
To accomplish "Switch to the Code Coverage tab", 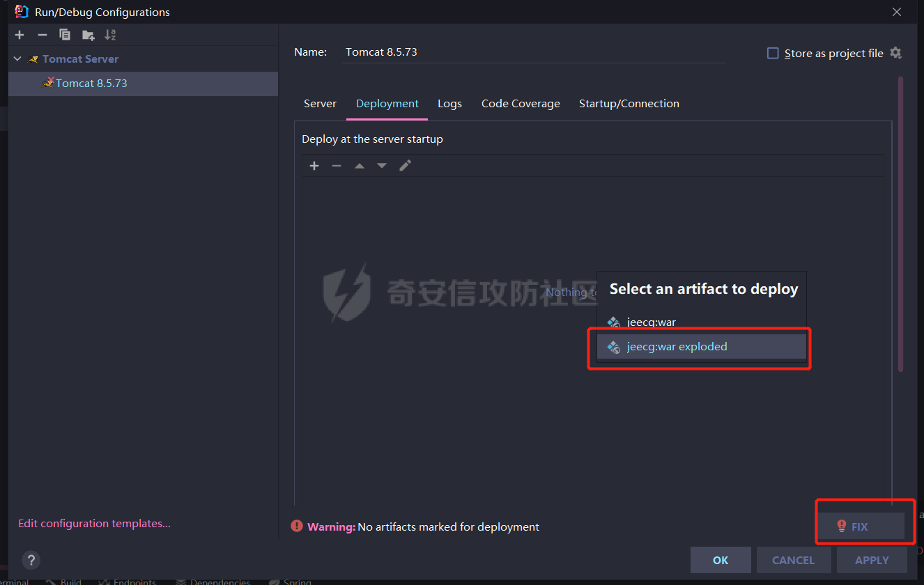I will coord(521,104).
